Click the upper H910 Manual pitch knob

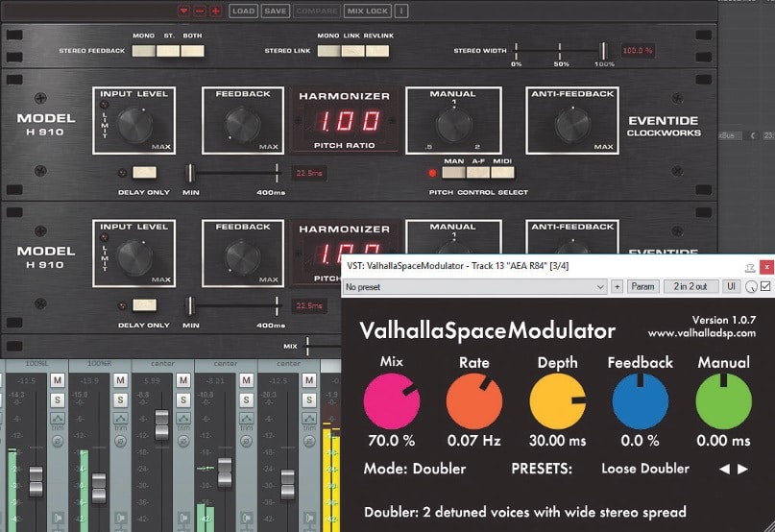pyautogui.click(x=453, y=125)
